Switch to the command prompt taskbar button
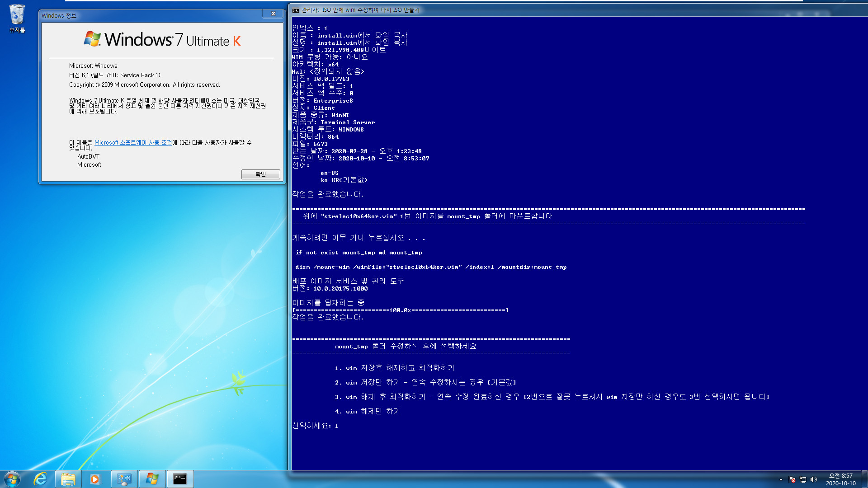Image resolution: width=868 pixels, height=488 pixels. point(180,479)
